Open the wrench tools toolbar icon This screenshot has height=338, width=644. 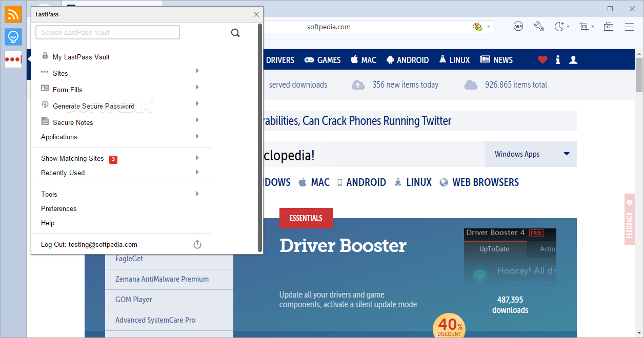[539, 27]
